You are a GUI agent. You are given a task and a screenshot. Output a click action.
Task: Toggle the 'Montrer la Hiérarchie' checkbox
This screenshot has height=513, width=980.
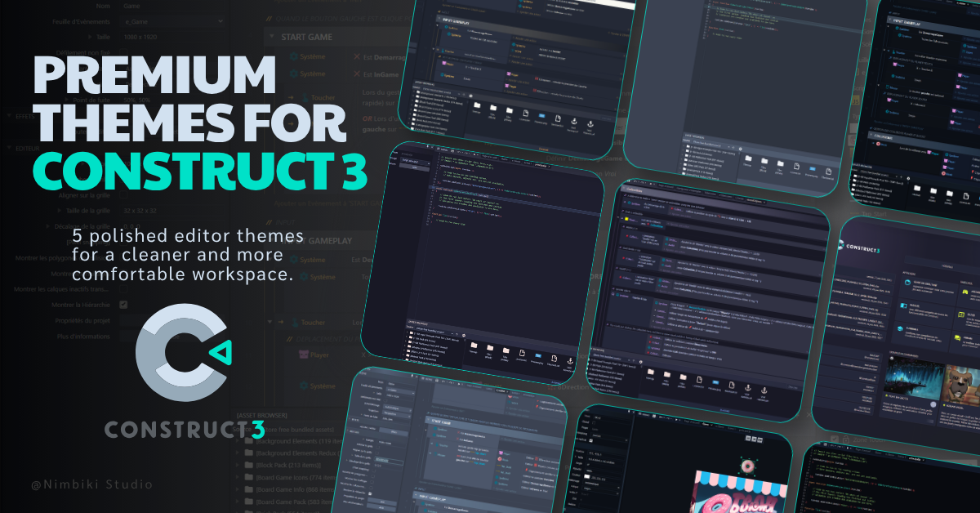tap(123, 304)
